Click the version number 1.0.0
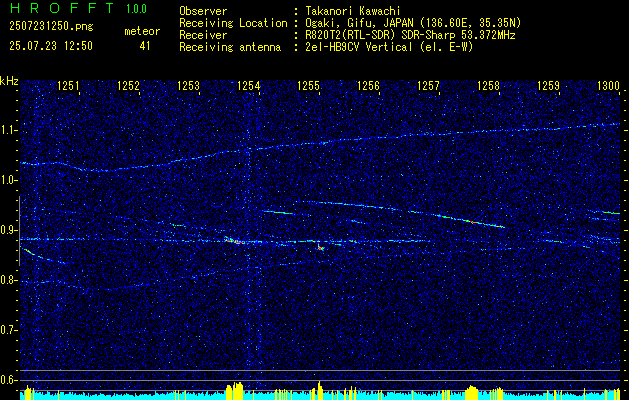The width and height of the screenshot is (629, 400). (136, 9)
